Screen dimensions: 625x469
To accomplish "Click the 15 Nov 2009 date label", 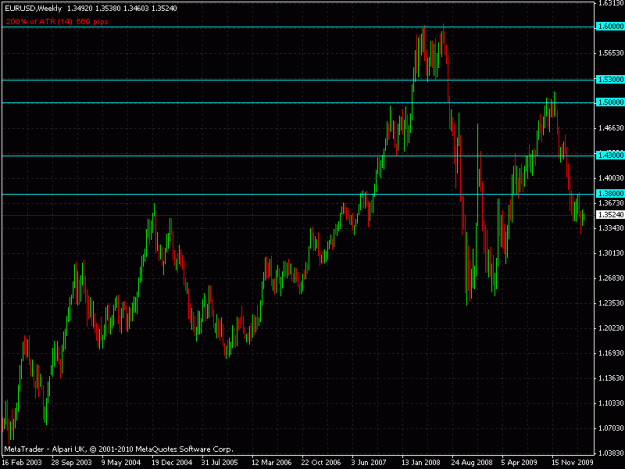I will [572, 463].
